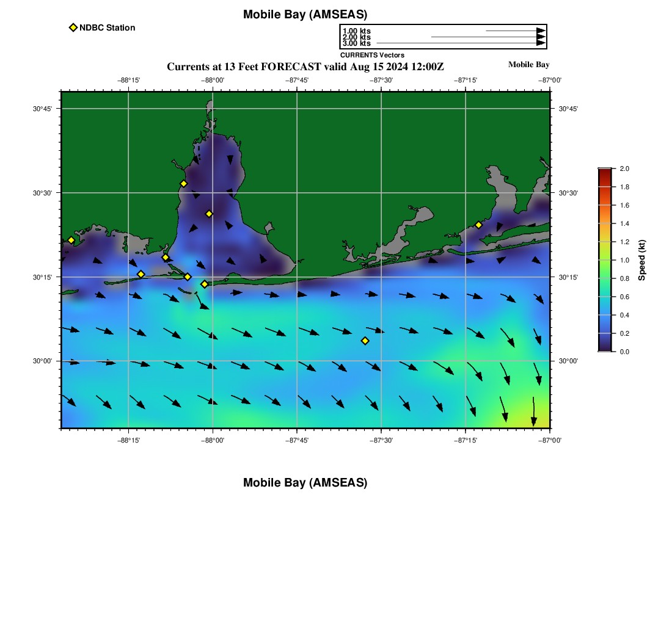The height and width of the screenshot is (641, 672).
Task: Click the station marker just east of -88°15'
Action: point(141,274)
